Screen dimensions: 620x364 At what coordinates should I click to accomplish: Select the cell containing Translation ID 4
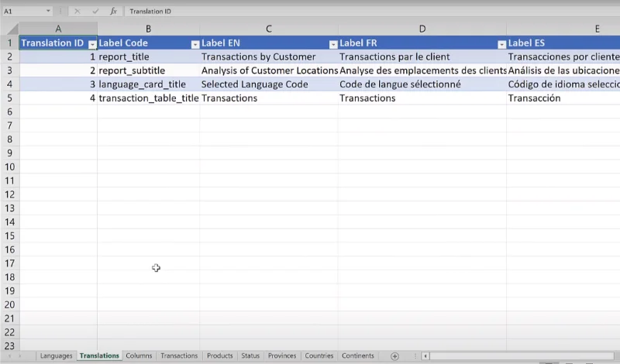58,98
